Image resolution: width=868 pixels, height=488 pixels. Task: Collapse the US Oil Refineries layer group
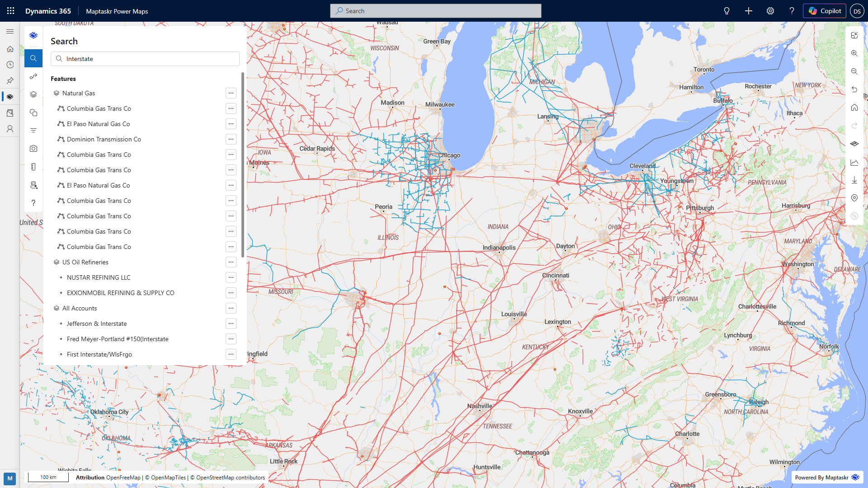coord(57,262)
